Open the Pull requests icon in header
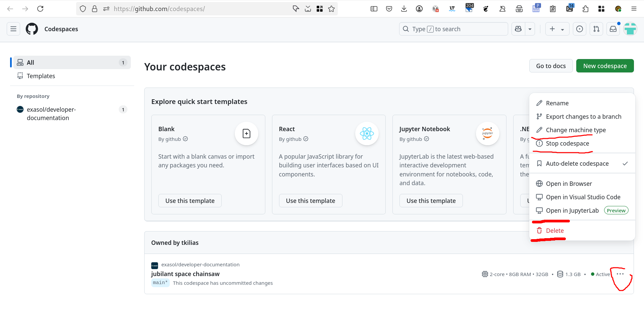The width and height of the screenshot is (644, 318). (x=596, y=29)
